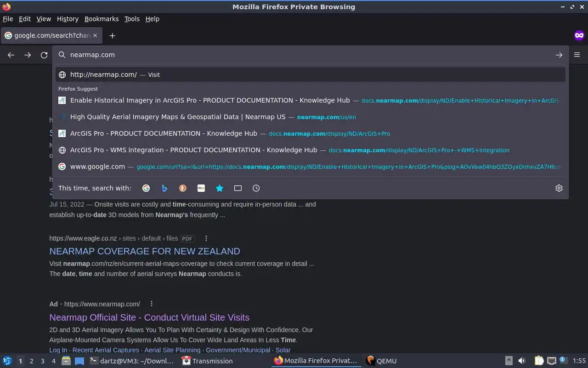This screenshot has width=588, height=368.
Task: Switch to workspace 1
Action: [20, 361]
